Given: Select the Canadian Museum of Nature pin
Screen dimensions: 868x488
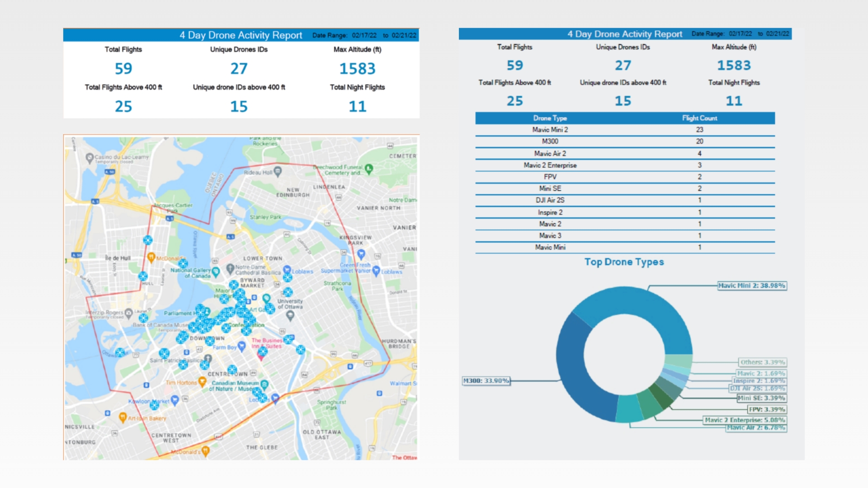Looking at the screenshot, I should pos(264,384).
